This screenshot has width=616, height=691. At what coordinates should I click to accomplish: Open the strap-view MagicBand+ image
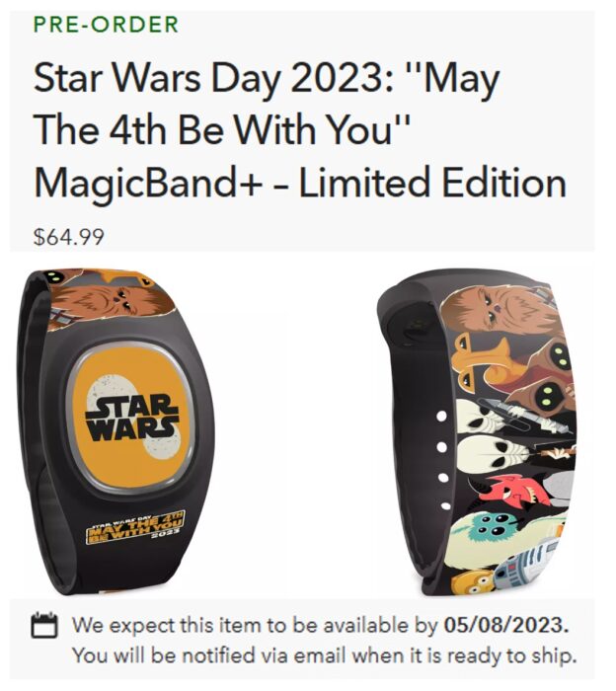(x=478, y=432)
